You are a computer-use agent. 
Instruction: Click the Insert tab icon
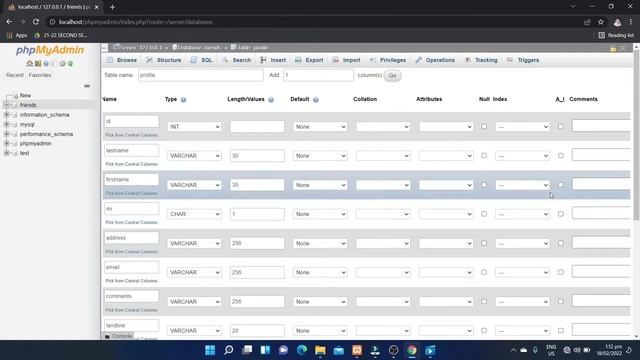pyautogui.click(x=263, y=60)
